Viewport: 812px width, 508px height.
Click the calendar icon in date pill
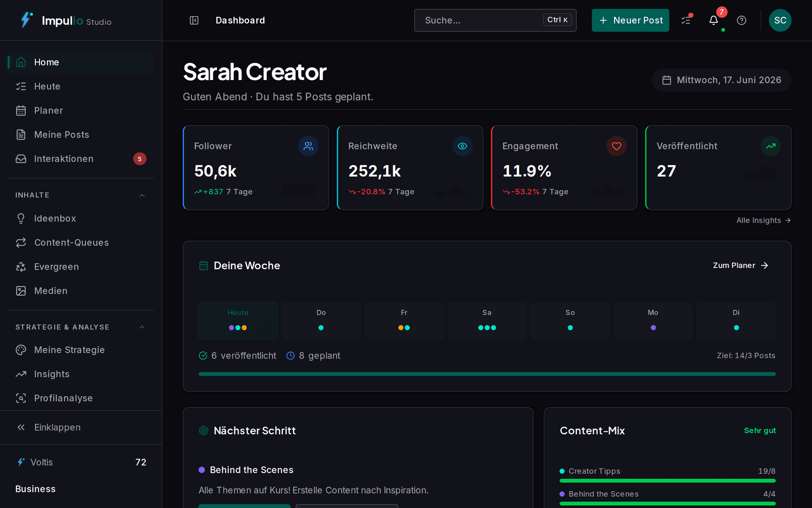(x=667, y=80)
